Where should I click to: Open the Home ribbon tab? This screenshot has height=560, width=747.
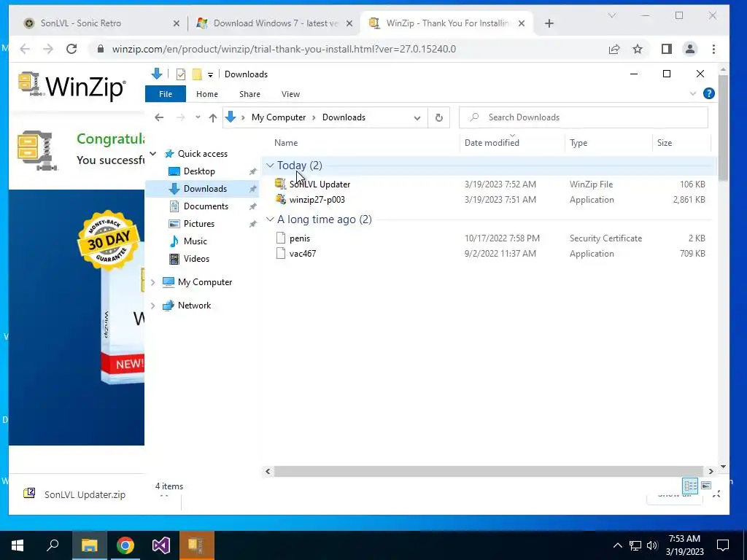tap(206, 94)
